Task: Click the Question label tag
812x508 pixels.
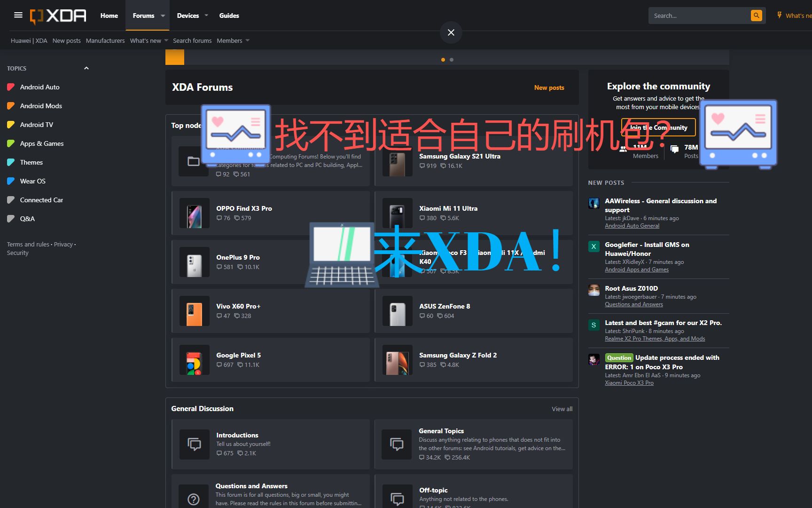Action: pos(619,357)
